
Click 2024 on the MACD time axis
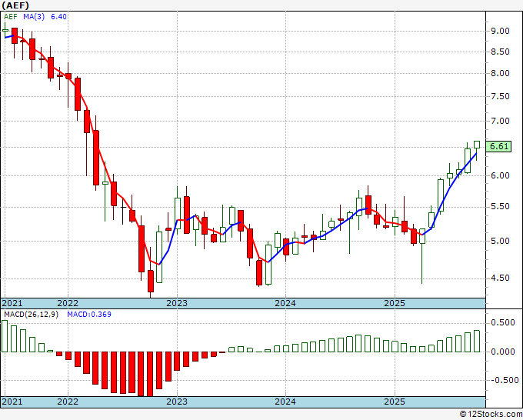tap(285, 402)
